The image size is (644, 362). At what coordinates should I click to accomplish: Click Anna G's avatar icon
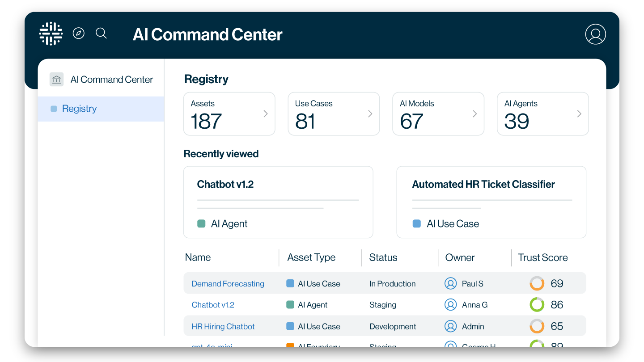[x=451, y=305]
